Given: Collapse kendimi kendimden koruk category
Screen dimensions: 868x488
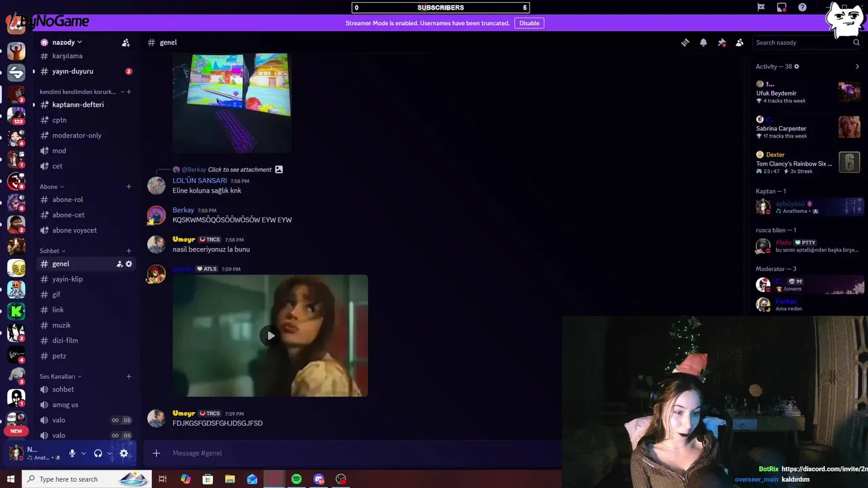Looking at the screenshot, I should click(x=81, y=91).
